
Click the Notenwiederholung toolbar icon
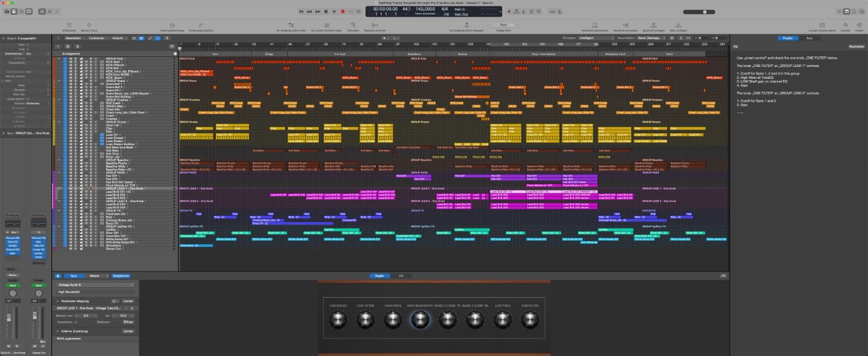click(172, 27)
